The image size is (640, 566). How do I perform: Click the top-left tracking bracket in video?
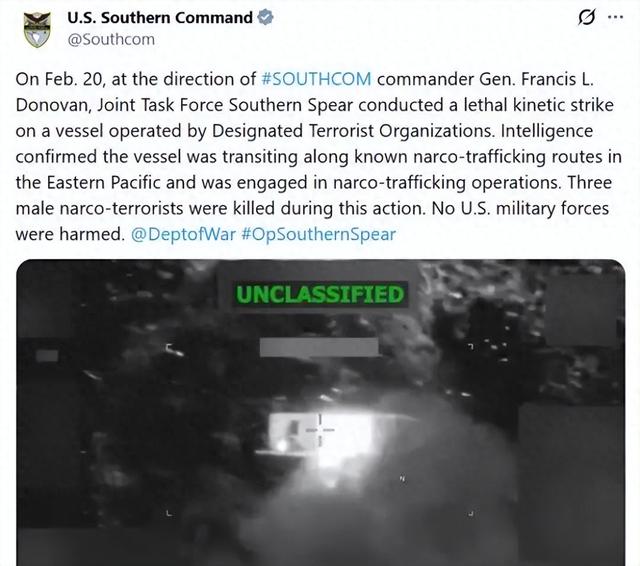coord(170,347)
